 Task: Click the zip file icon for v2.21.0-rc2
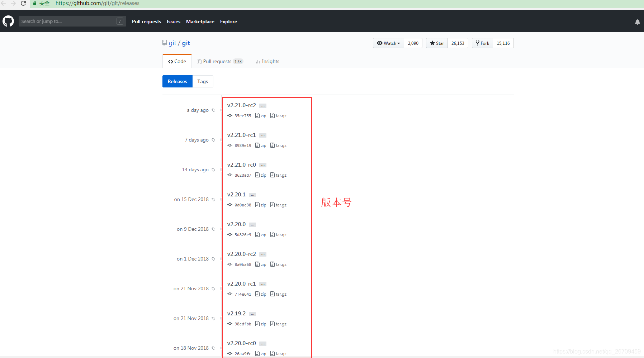[257, 115]
